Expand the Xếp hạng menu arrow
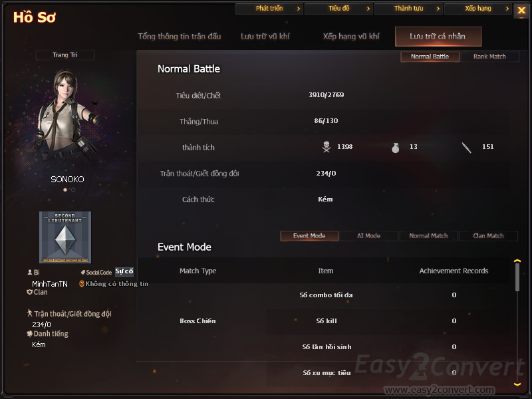The image size is (532, 399). 507,9
